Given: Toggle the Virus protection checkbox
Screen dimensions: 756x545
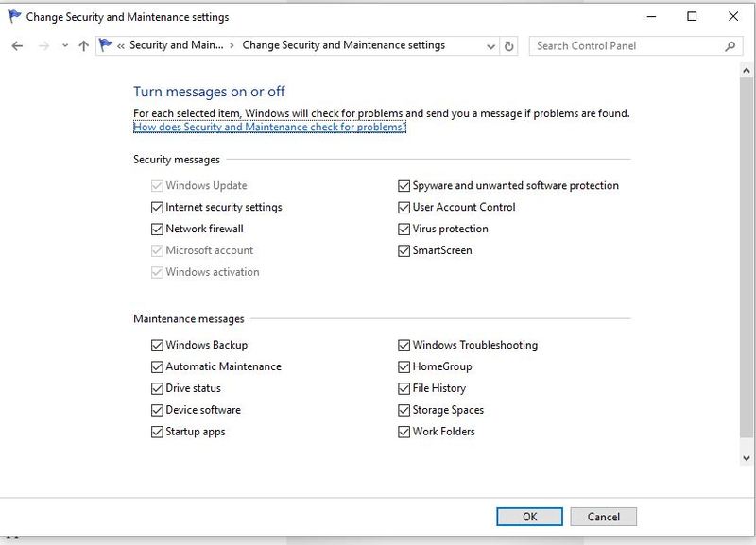Looking at the screenshot, I should pos(403,229).
